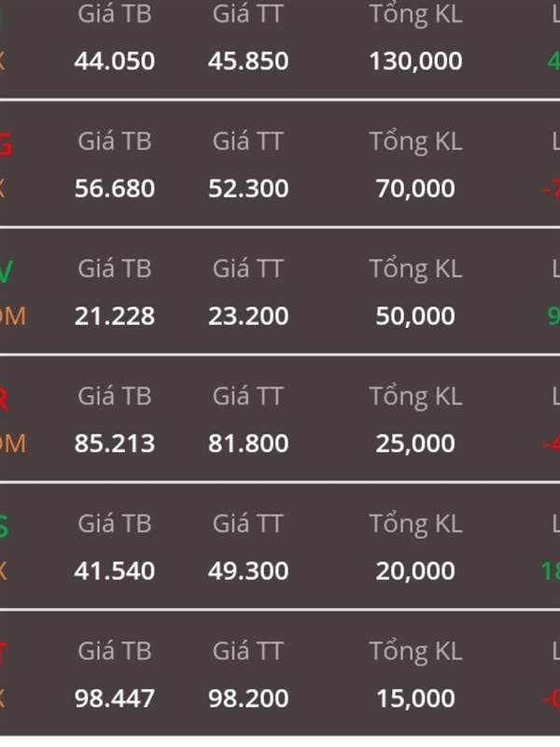Click the market price 81.800
Screen dimensions: 560x747
pyautogui.click(x=248, y=444)
